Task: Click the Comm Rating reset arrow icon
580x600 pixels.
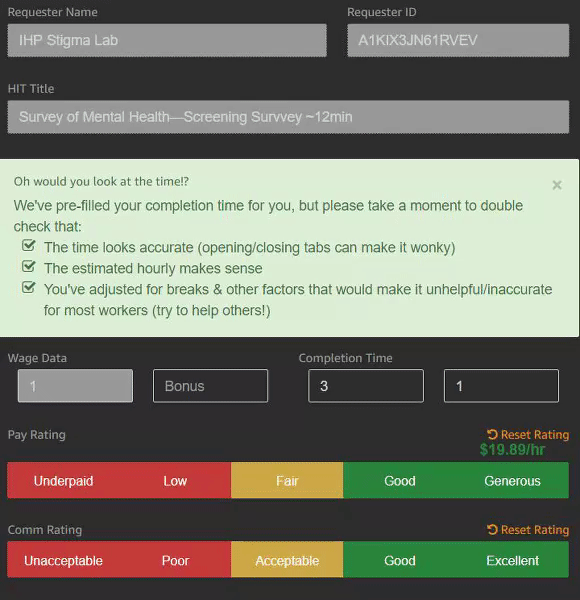Action: [x=492, y=530]
